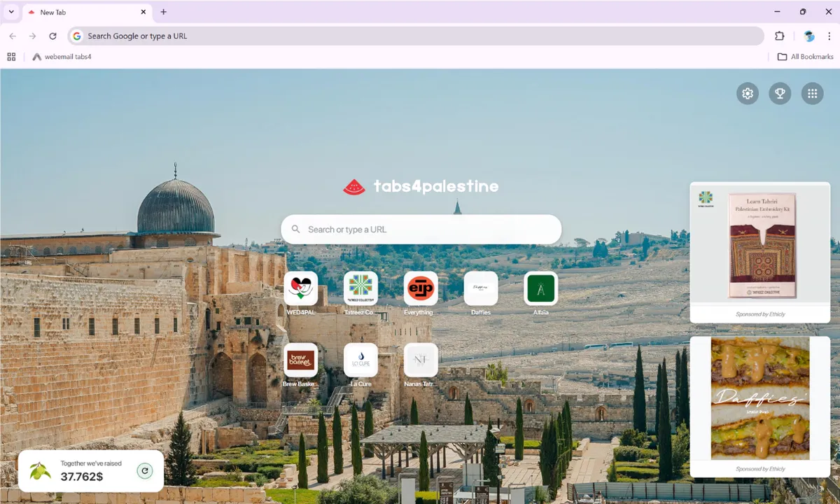Focus the page's Search or type a URL field
Viewport: 840px width, 504px height.
(x=421, y=230)
